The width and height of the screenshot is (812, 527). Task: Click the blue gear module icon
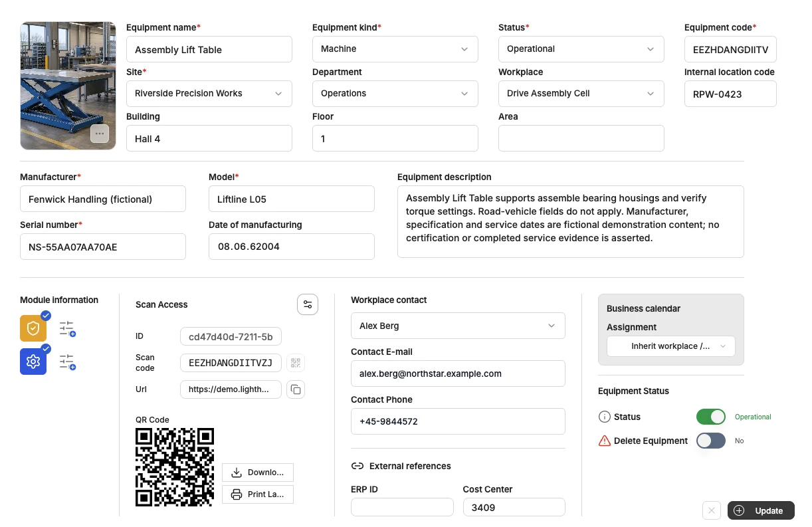[33, 362]
